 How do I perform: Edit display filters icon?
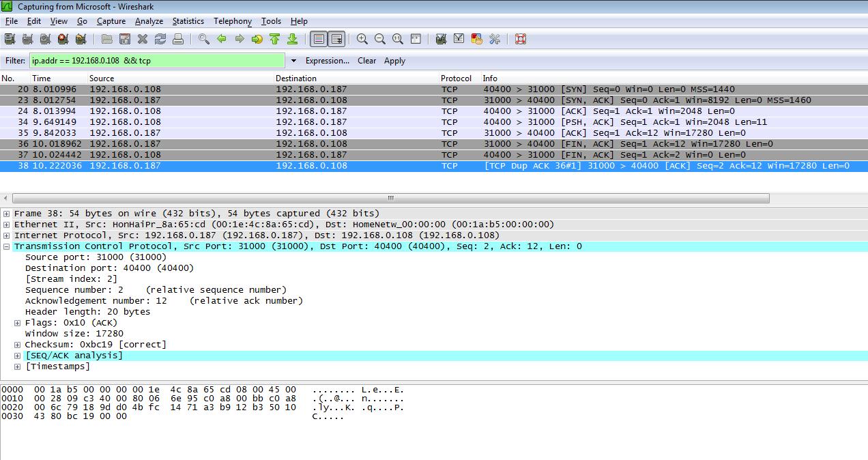point(459,39)
